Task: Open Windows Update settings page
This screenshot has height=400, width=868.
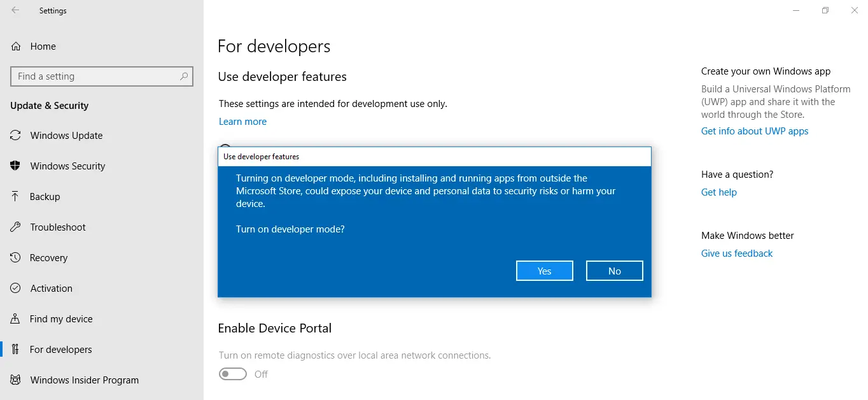Action: (x=102, y=135)
